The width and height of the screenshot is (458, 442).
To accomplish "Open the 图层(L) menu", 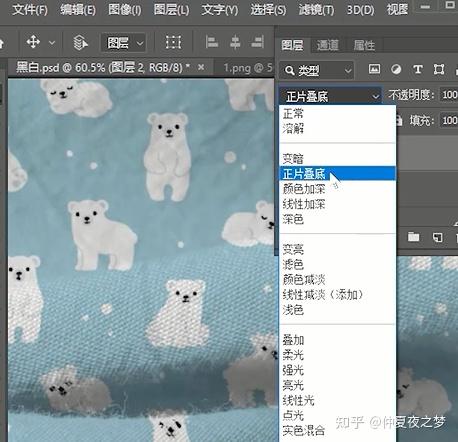I will click(x=171, y=10).
